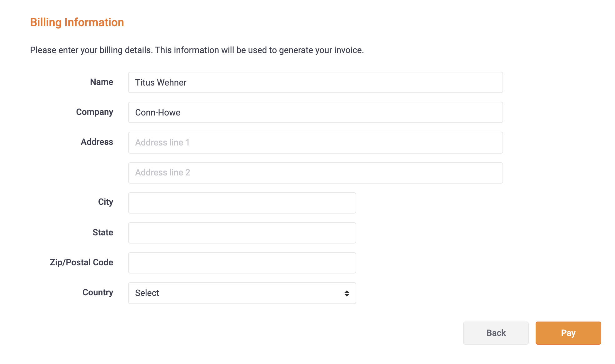Image resolution: width=615 pixels, height=364 pixels.
Task: Click the Company label text
Action: [95, 112]
